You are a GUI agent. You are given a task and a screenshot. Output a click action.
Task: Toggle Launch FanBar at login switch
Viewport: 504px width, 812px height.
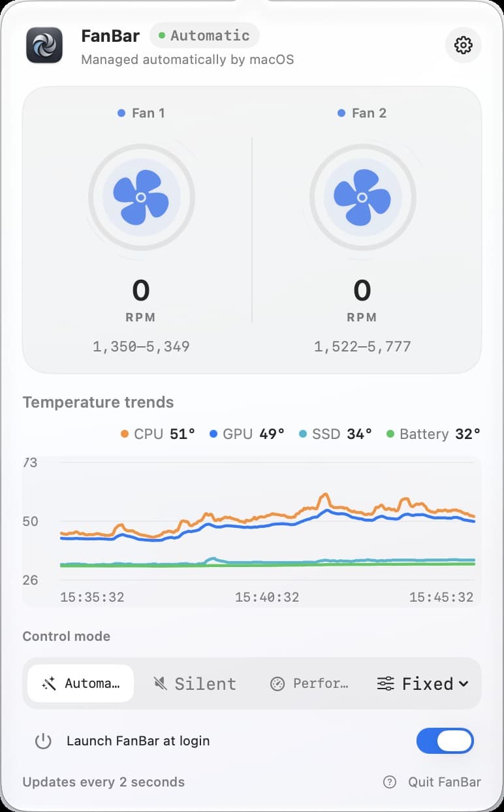445,741
